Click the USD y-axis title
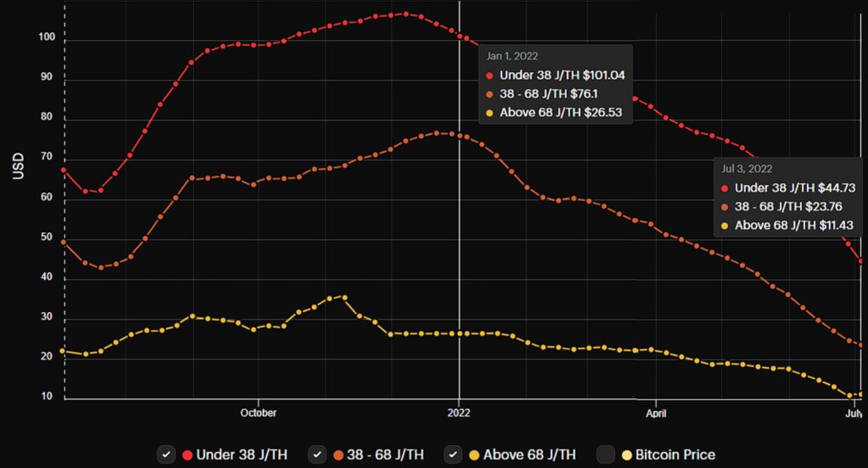 [19, 167]
